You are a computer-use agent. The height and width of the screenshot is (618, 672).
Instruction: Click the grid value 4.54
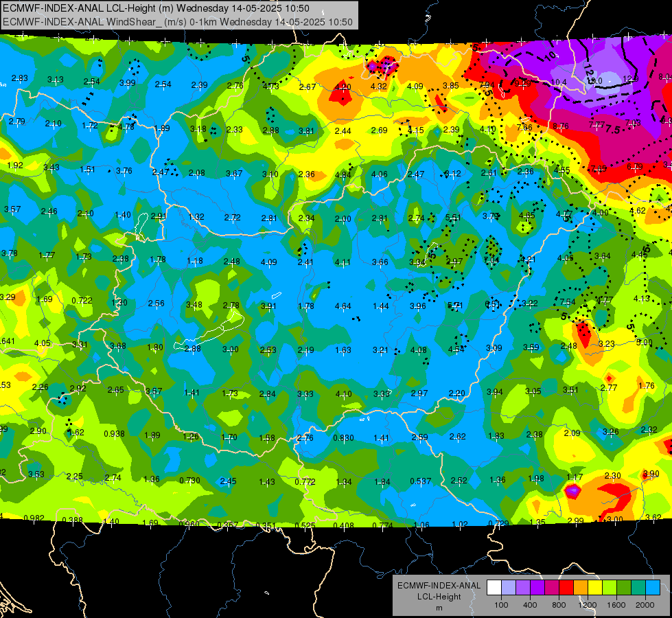[456, 349]
